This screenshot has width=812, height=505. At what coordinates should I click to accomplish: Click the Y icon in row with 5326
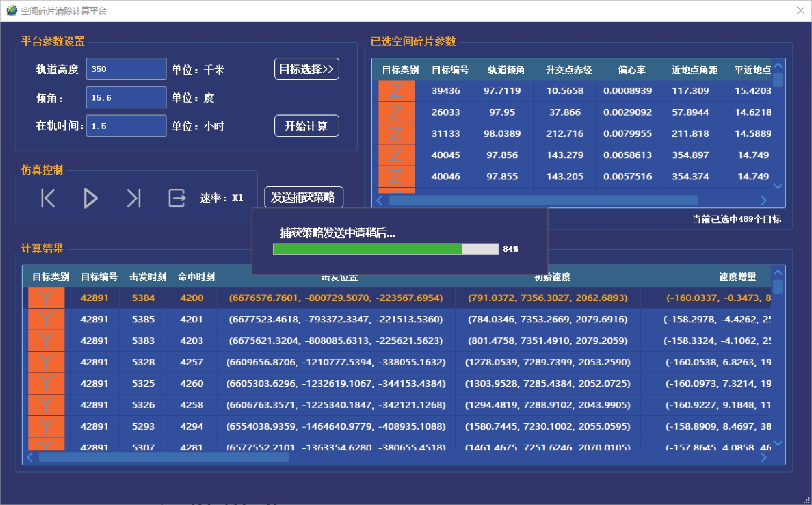click(x=46, y=405)
